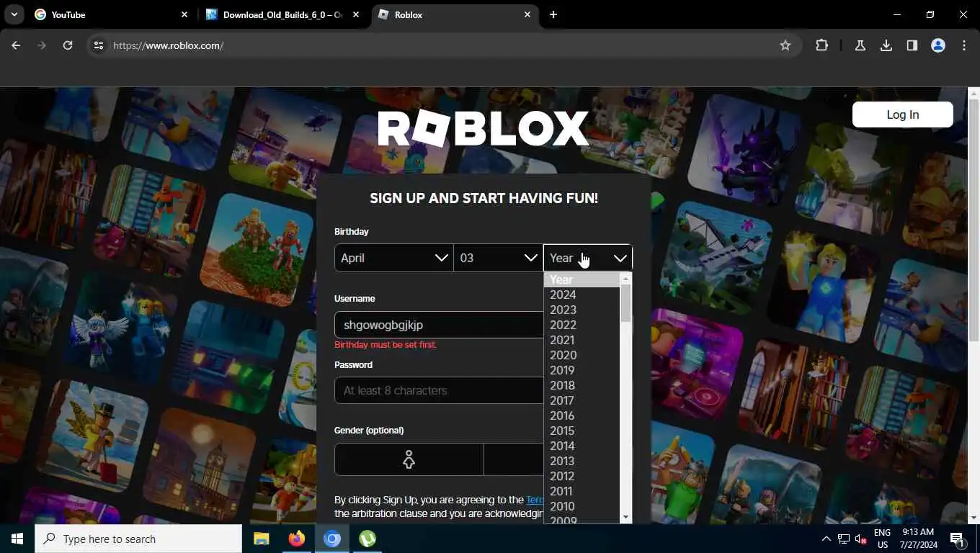
Task: Open ENG US language indicator
Action: click(x=882, y=539)
